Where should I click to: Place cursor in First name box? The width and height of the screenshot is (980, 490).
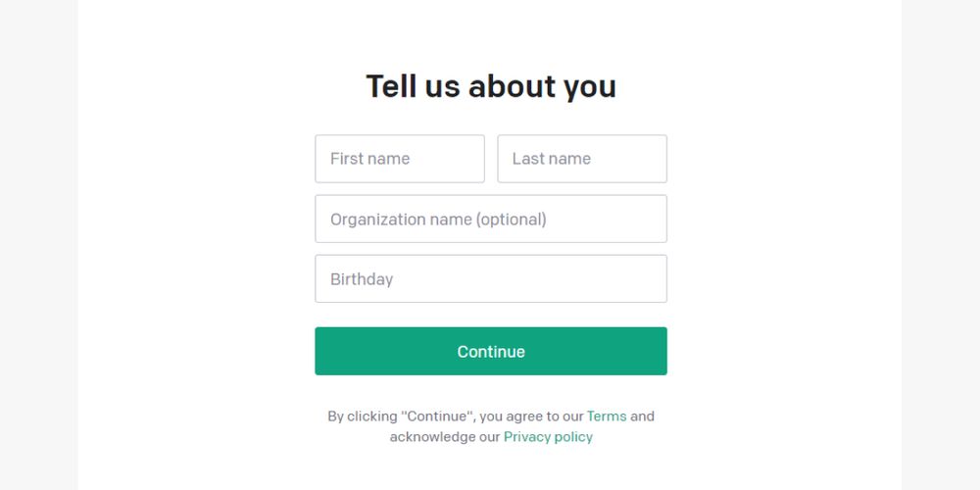[x=399, y=159]
